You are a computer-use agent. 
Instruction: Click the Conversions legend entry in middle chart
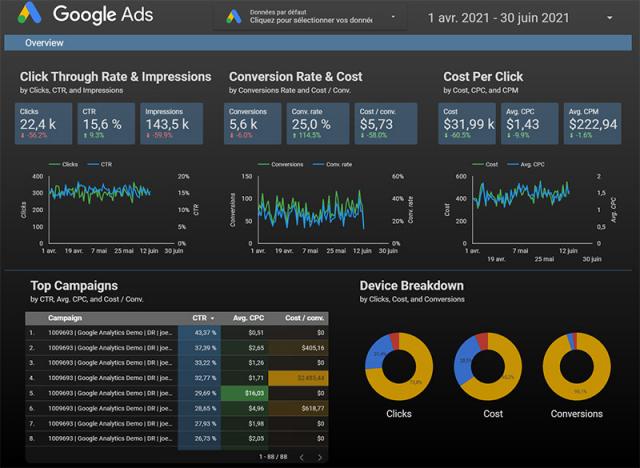pos(281,164)
